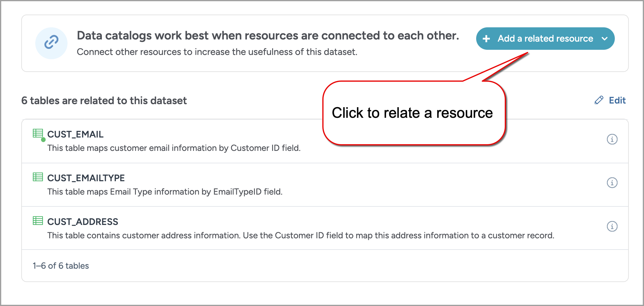This screenshot has width=644, height=306.
Task: Click the CUST_EMAILTYPE description about EmailTypeID field
Action: [x=165, y=192]
